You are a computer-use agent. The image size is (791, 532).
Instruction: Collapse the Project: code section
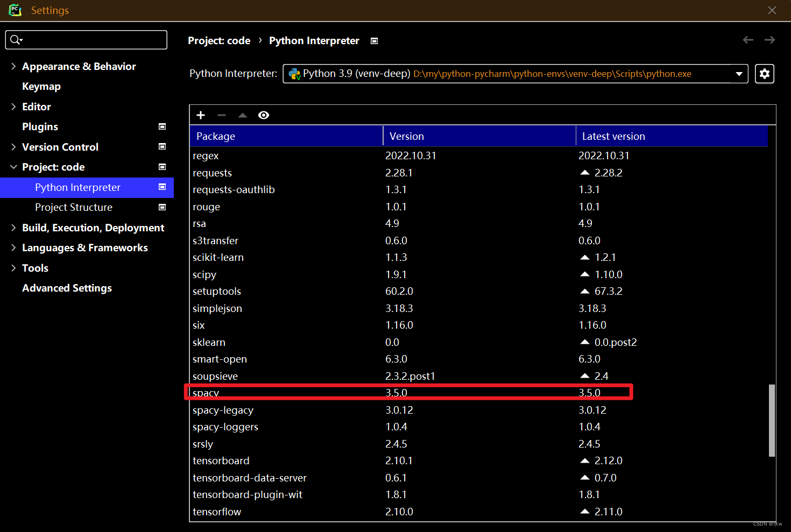(13, 167)
